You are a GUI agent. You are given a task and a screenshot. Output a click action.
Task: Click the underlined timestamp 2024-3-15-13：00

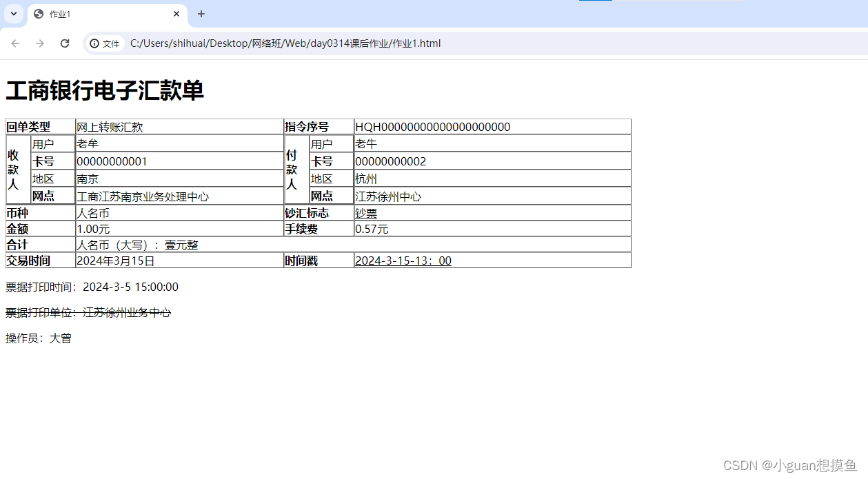click(403, 261)
